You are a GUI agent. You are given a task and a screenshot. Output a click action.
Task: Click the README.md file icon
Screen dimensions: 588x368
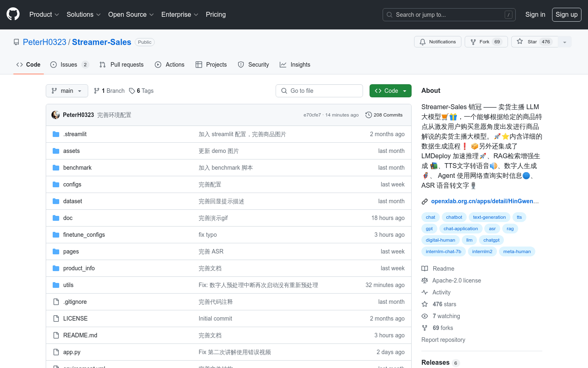click(56, 335)
